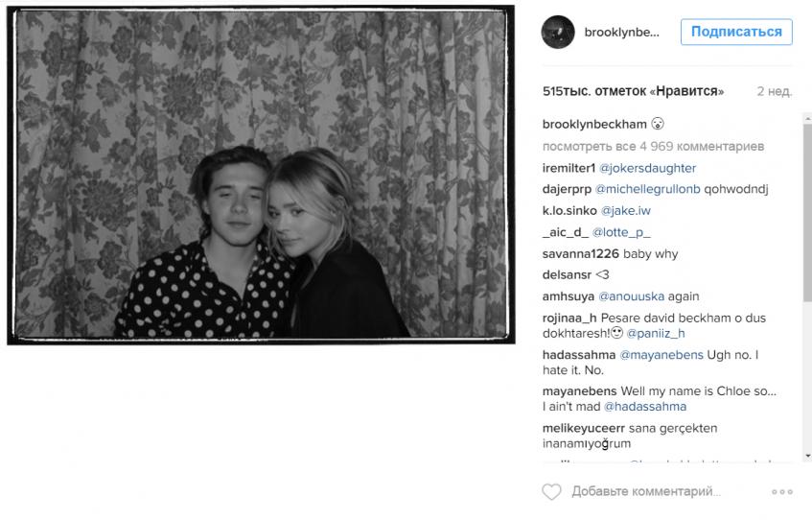
Task: Visit commenter savanna1226's profile
Action: [581, 253]
